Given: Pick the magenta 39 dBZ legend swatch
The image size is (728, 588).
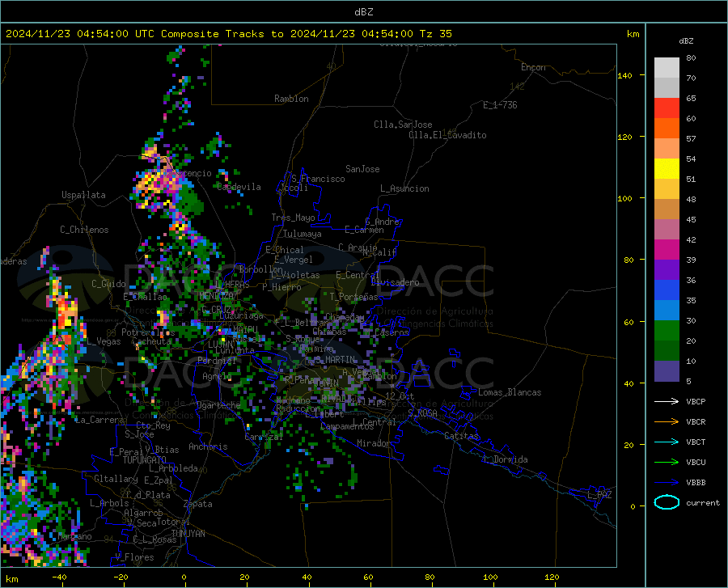Looking at the screenshot, I should (667, 250).
